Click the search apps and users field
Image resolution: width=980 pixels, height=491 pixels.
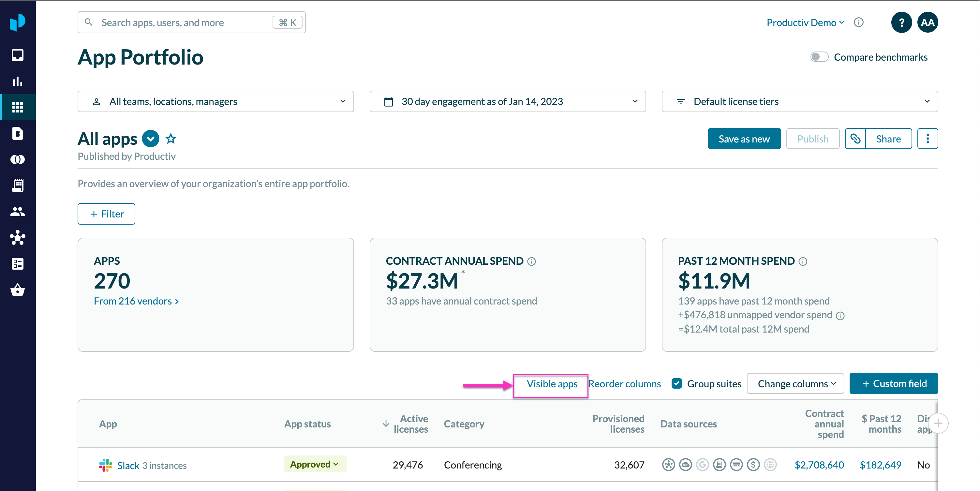coord(183,22)
